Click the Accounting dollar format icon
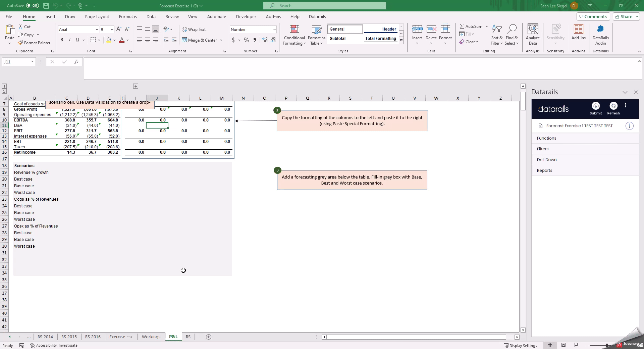The width and height of the screenshot is (644, 349). click(x=233, y=40)
